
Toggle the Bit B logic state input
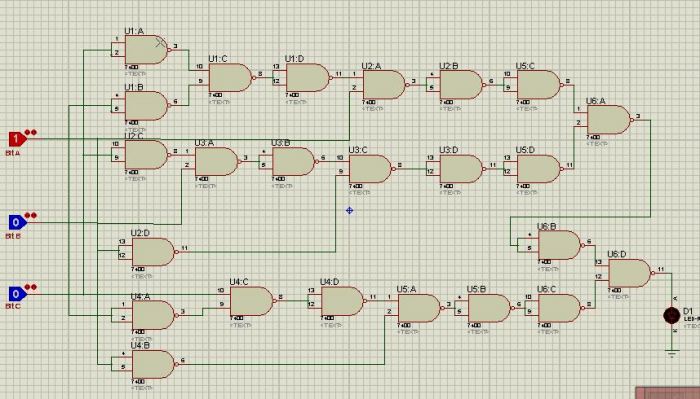click(17, 222)
